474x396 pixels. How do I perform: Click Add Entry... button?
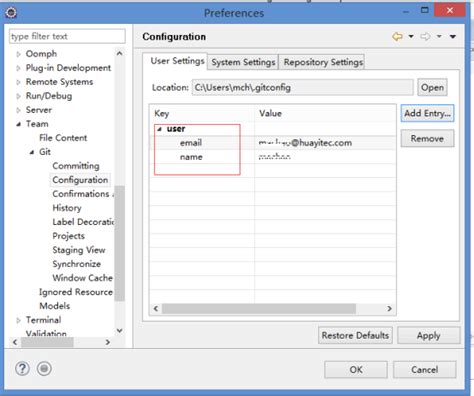[x=427, y=113]
